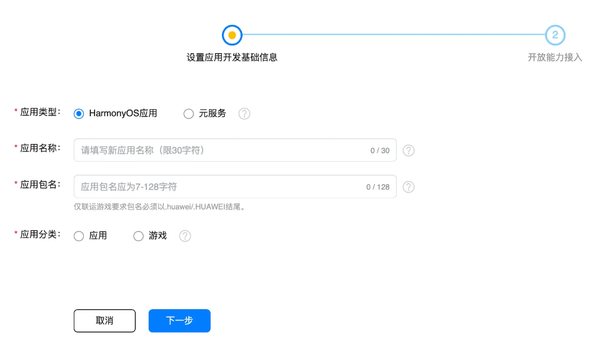592x364 pixels.
Task: Choose 应用 as the app category
Action: [79, 236]
